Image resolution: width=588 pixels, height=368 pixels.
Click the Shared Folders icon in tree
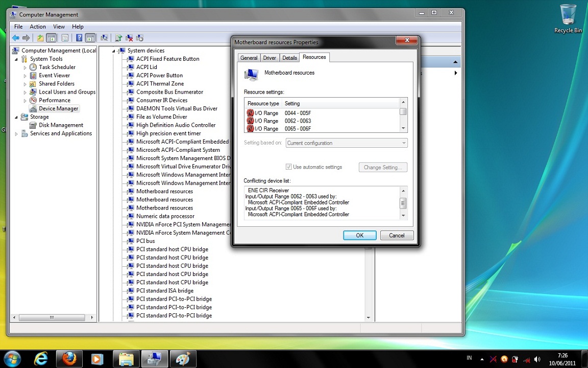pyautogui.click(x=33, y=84)
